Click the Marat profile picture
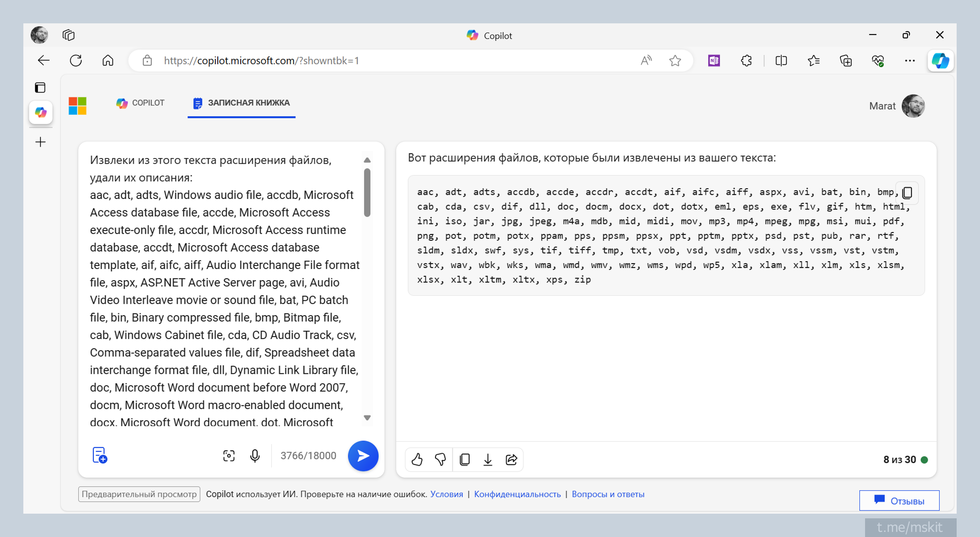Image resolution: width=980 pixels, height=537 pixels. point(913,106)
